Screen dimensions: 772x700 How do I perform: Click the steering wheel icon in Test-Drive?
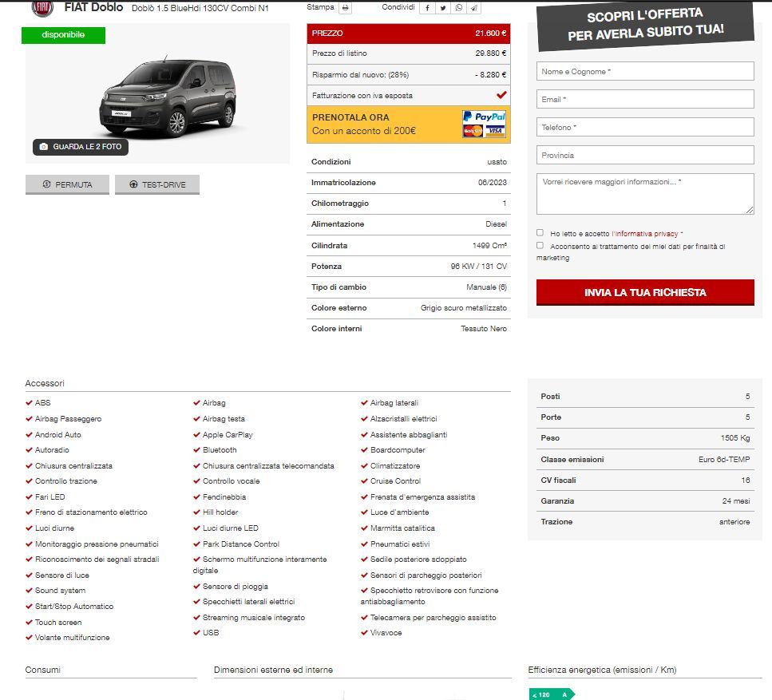[133, 184]
